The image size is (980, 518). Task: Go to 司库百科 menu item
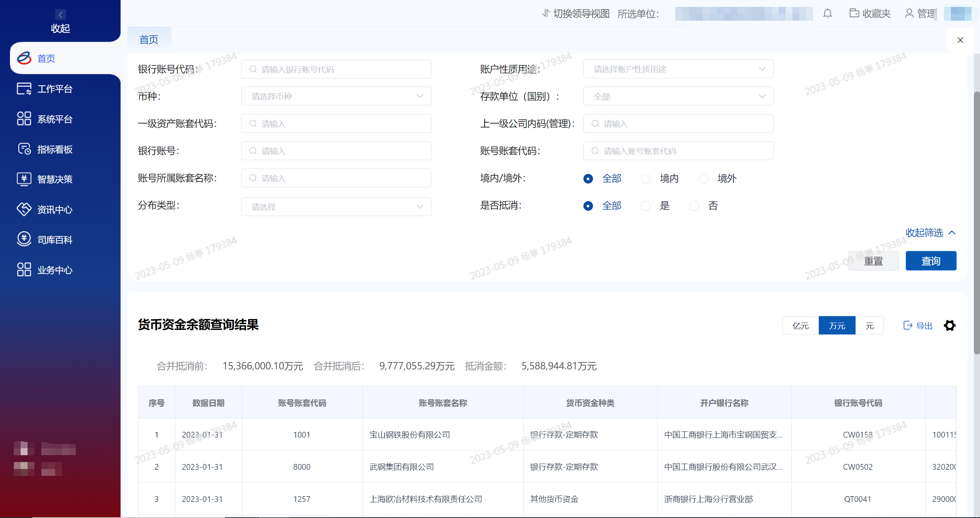[x=55, y=240]
